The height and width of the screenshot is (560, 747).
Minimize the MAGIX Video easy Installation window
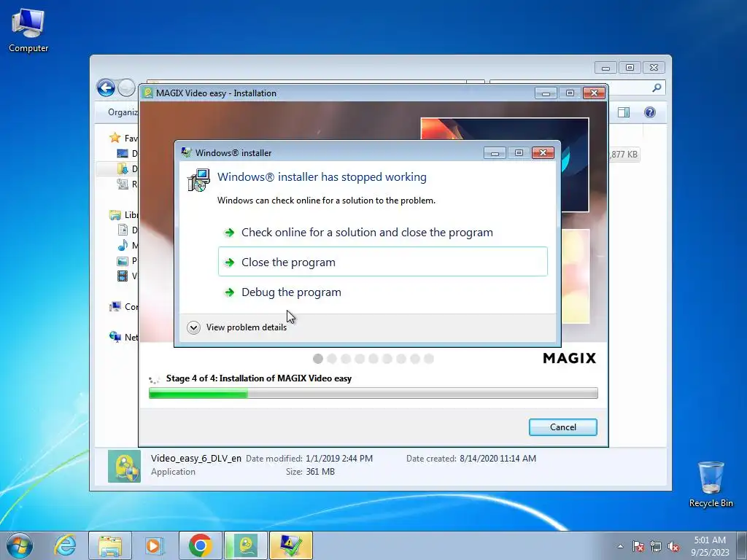[x=546, y=93]
